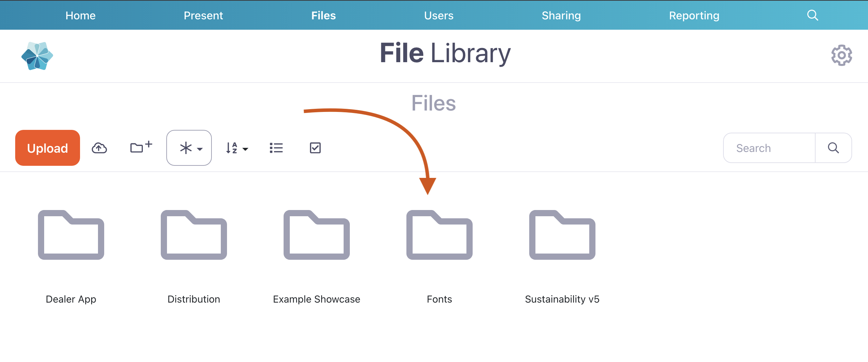The width and height of the screenshot is (868, 362).
Task: Create a new folder with folder-plus icon
Action: tap(141, 147)
